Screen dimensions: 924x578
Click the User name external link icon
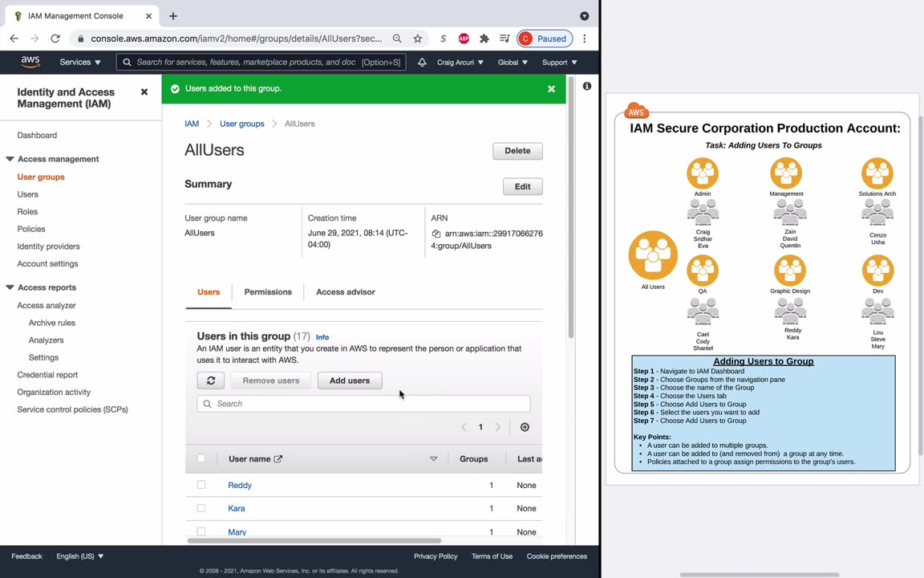click(278, 459)
